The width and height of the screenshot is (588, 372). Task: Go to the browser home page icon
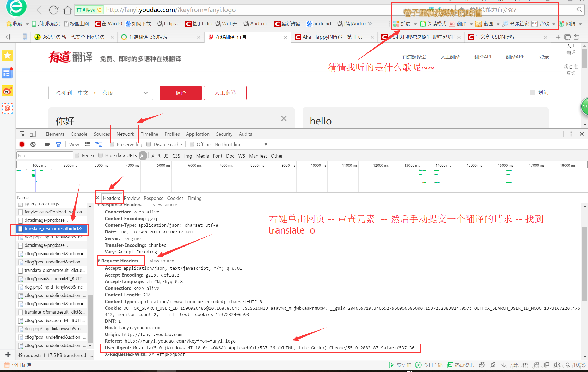(68, 10)
